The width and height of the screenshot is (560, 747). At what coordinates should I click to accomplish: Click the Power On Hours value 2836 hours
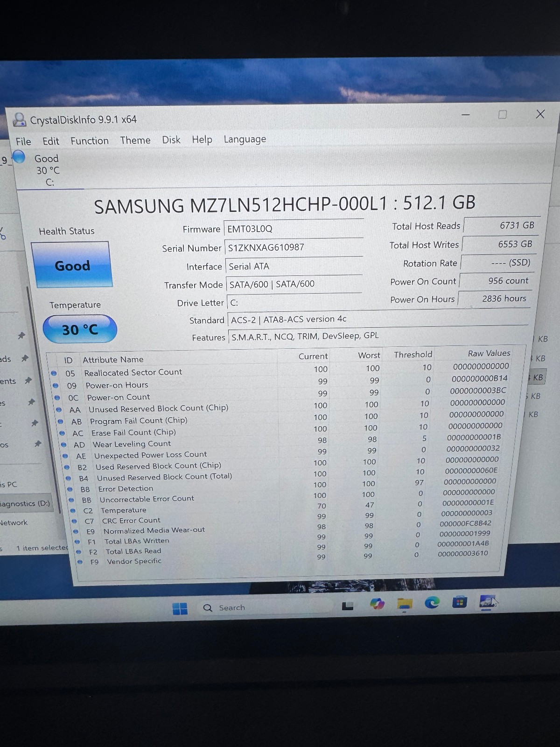(494, 298)
